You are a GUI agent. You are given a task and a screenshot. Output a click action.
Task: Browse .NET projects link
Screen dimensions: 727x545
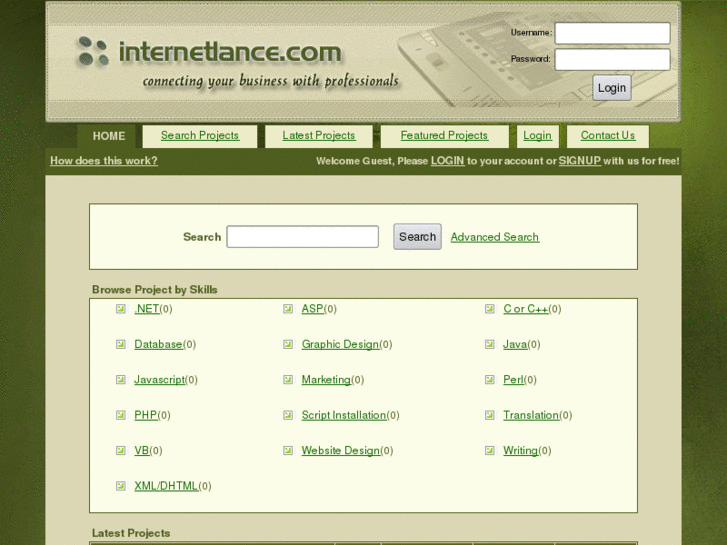(x=147, y=309)
